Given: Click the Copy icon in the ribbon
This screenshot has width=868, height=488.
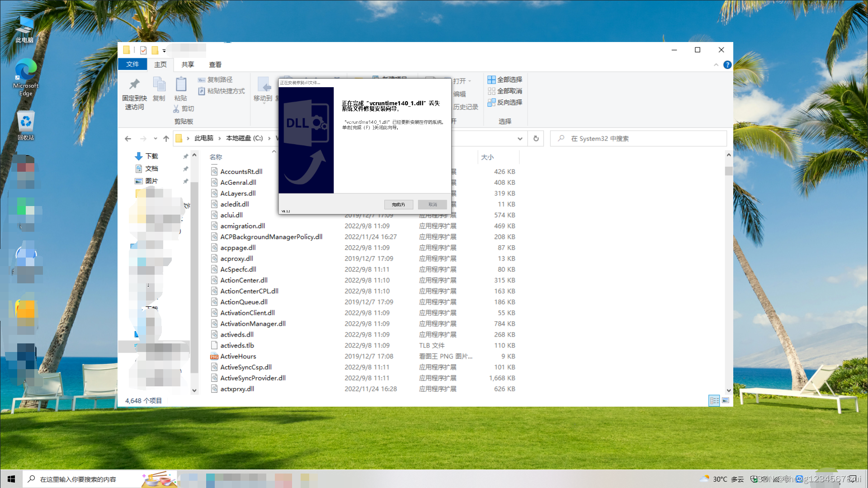Looking at the screenshot, I should click(x=159, y=84).
